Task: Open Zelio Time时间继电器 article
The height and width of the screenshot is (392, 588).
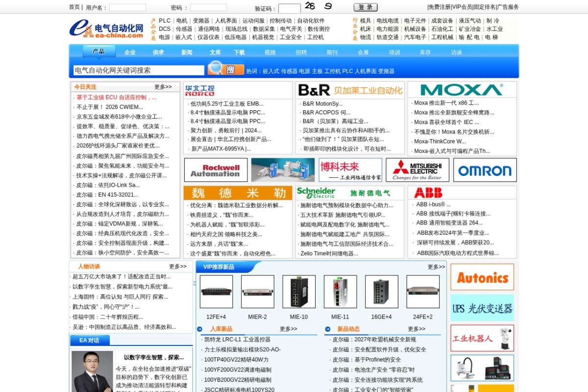Action: [329, 253]
